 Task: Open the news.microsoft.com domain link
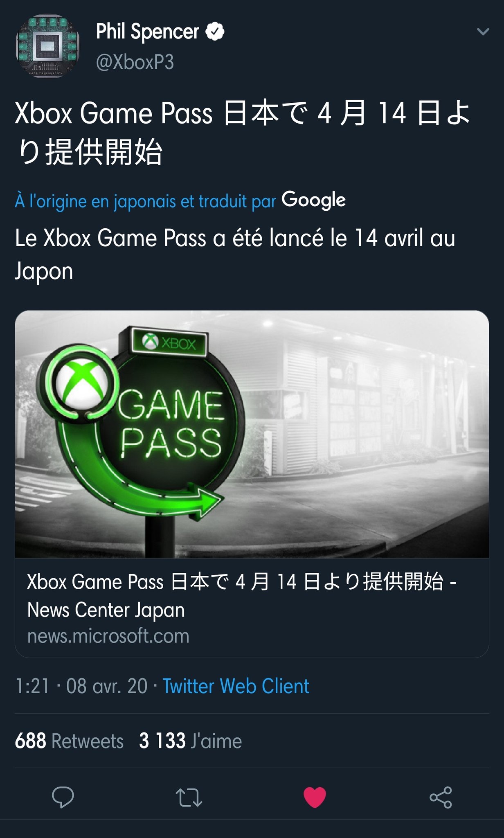coord(108,636)
